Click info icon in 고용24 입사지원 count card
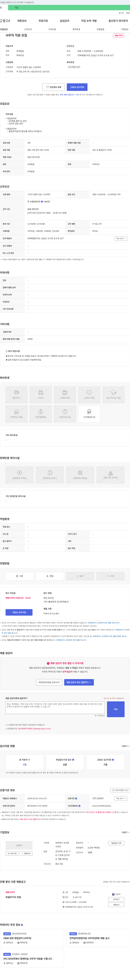The height and width of the screenshot is (980, 130). (113, 760)
